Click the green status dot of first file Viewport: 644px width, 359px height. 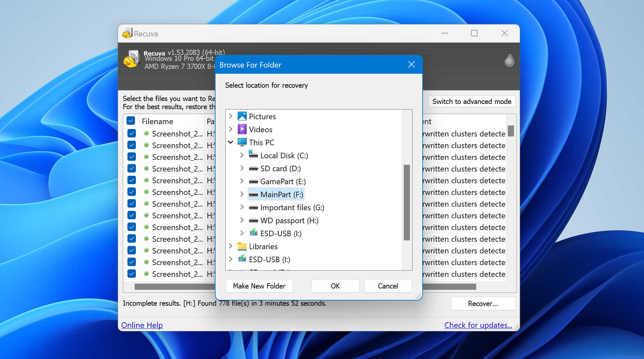click(146, 133)
